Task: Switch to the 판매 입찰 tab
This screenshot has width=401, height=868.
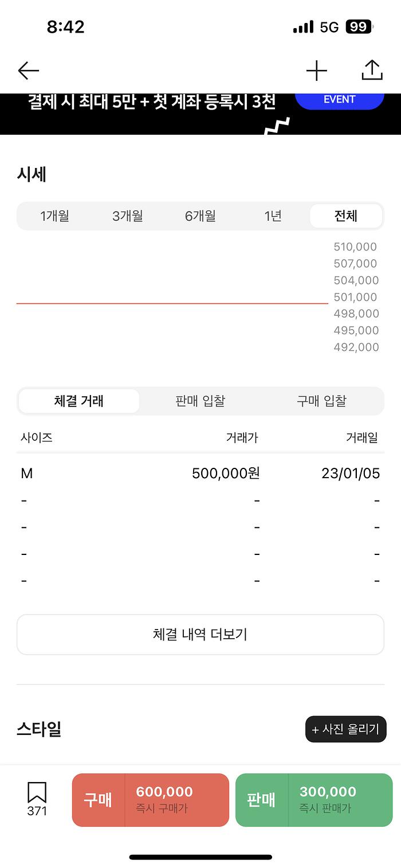Action: pos(200,401)
